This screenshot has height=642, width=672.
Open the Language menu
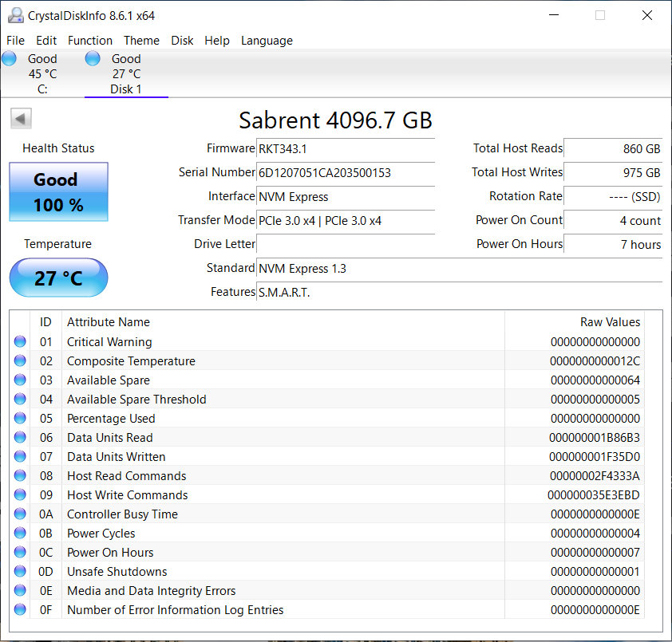(267, 41)
